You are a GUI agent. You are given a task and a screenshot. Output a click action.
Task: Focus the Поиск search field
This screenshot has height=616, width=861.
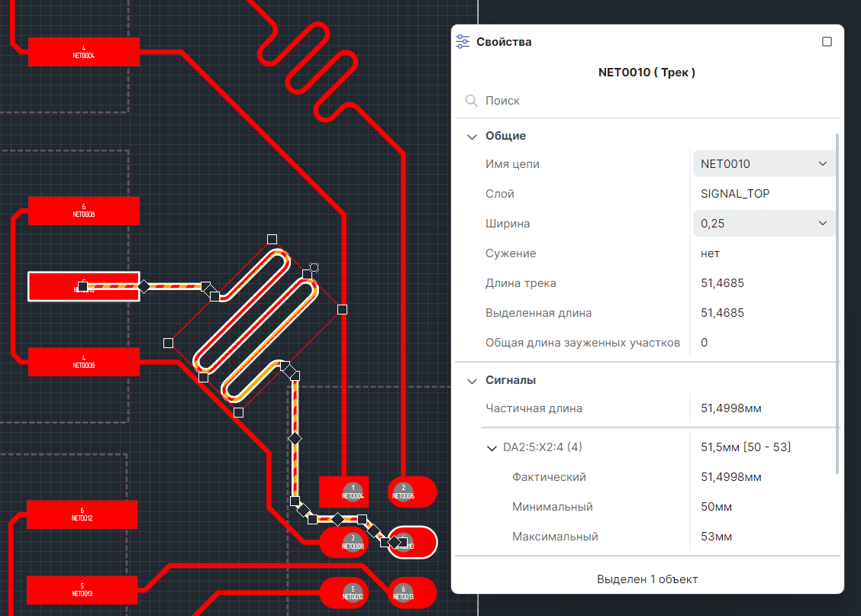tap(649, 101)
